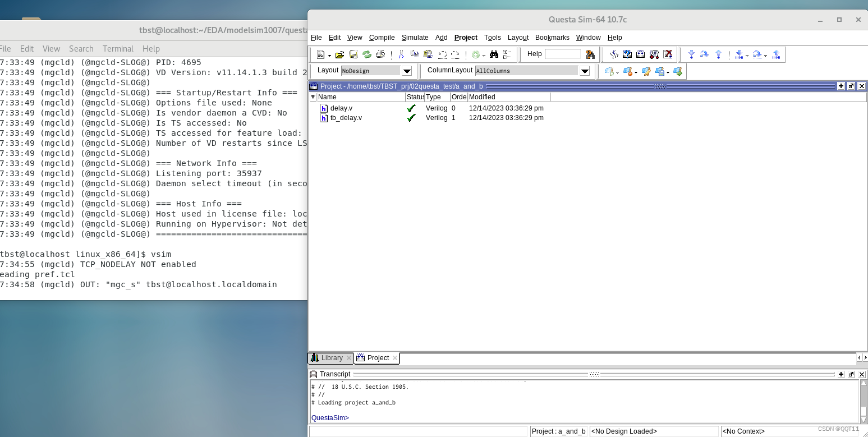Click the green Add selected icon
868x437 pixels.
[476, 54]
